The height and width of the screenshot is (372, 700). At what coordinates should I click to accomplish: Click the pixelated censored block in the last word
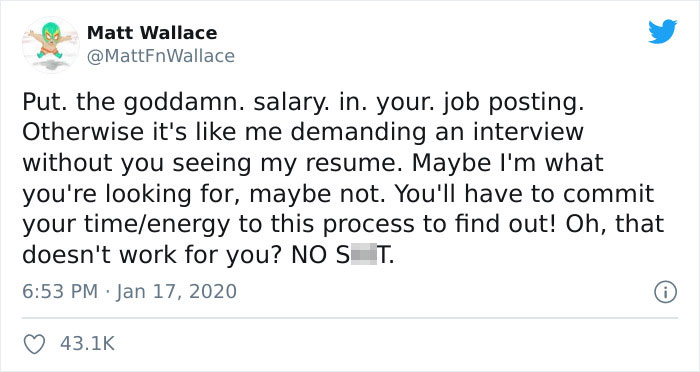tap(364, 255)
